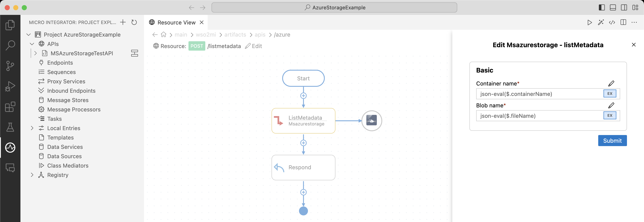644x222 pixels.
Task: Open the Testing flask view
Action: pyautogui.click(x=10, y=127)
